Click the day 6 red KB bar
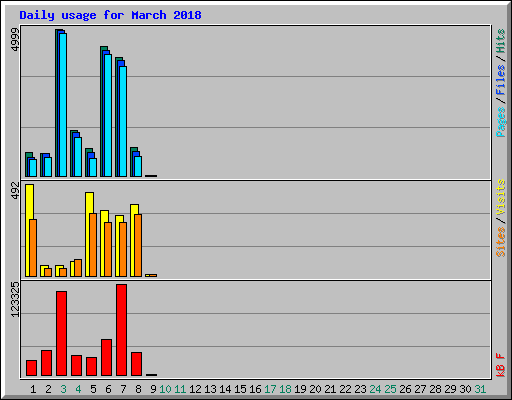The width and height of the screenshot is (512, 400). point(107,357)
